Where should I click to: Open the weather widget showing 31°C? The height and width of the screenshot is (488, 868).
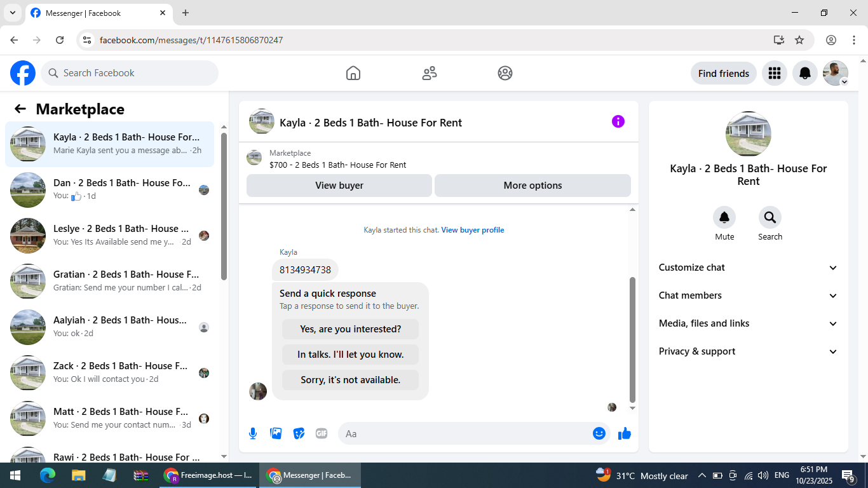point(642,475)
